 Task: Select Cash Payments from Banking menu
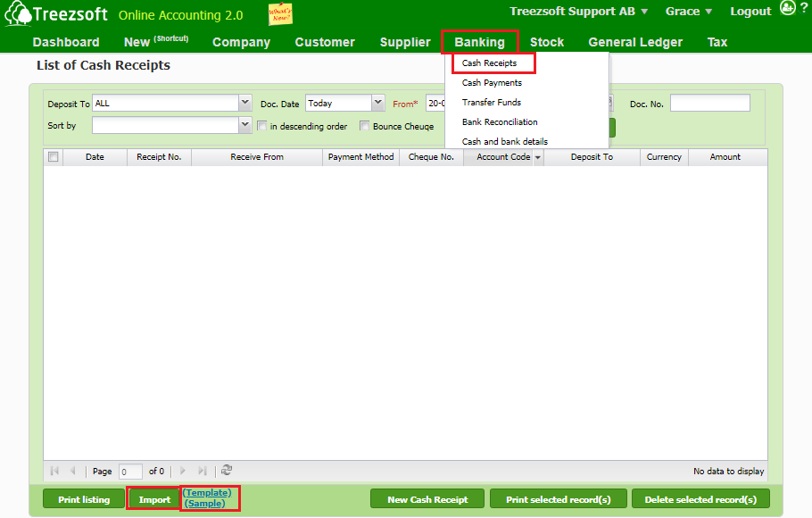[492, 83]
